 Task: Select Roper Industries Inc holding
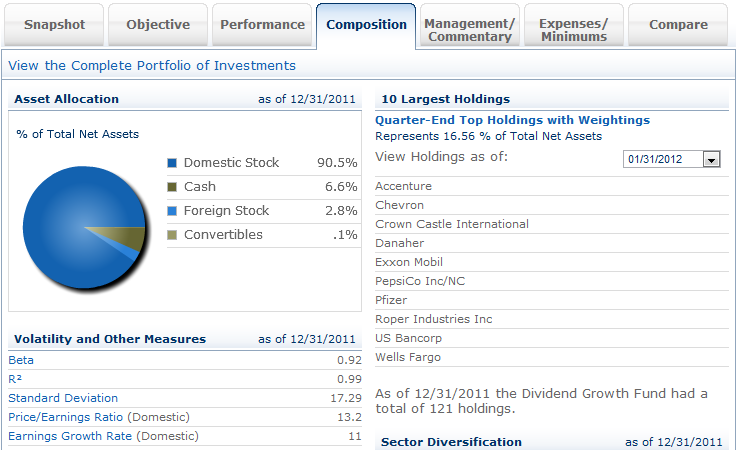pos(552,319)
